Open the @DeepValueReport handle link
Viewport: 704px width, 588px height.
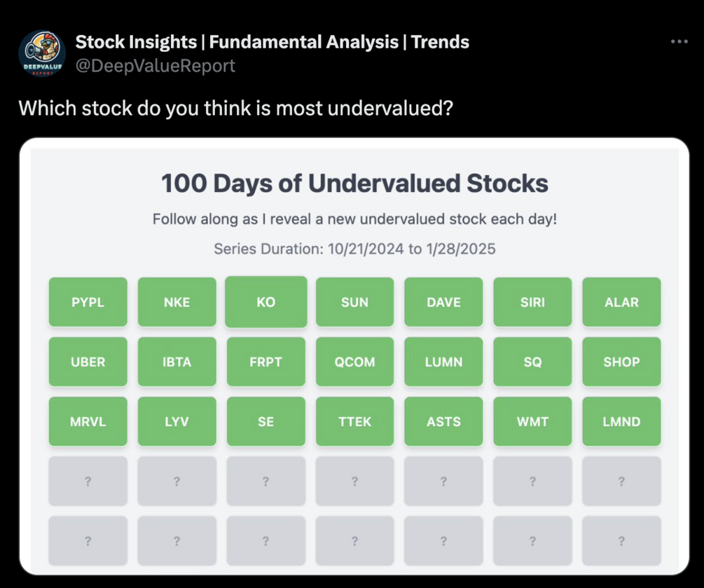tap(155, 66)
